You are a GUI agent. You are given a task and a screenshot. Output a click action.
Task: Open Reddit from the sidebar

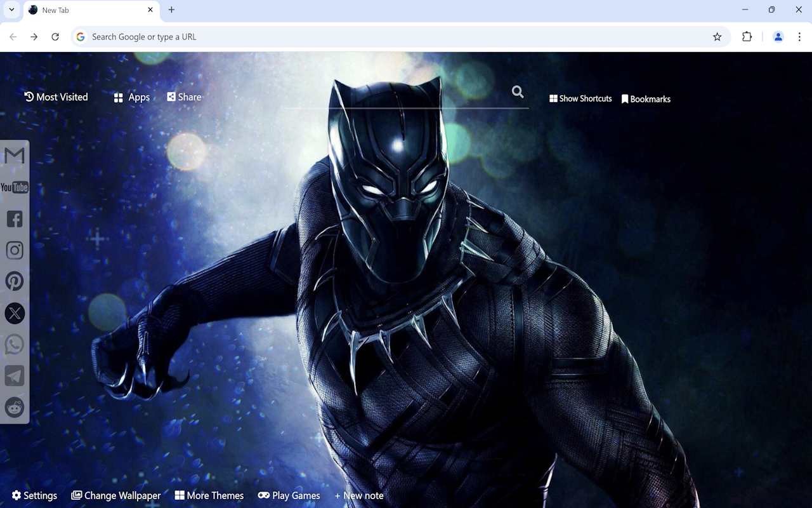click(x=14, y=407)
